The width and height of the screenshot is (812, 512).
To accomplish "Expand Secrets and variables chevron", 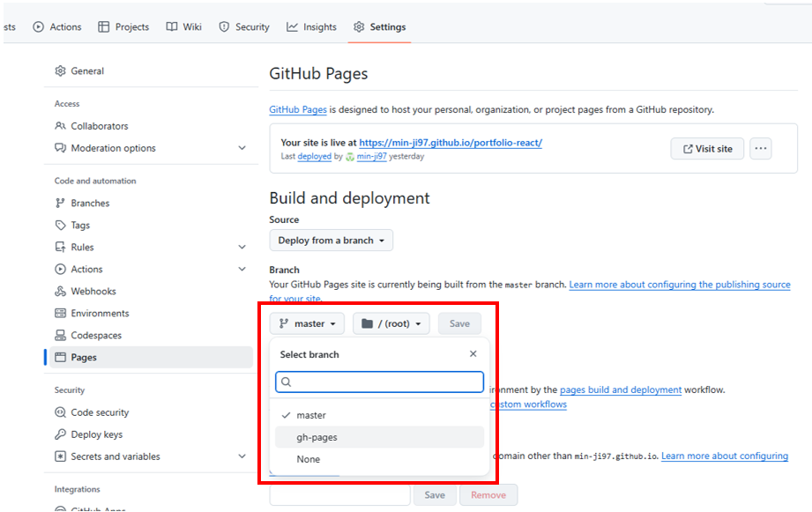I will pyautogui.click(x=242, y=456).
